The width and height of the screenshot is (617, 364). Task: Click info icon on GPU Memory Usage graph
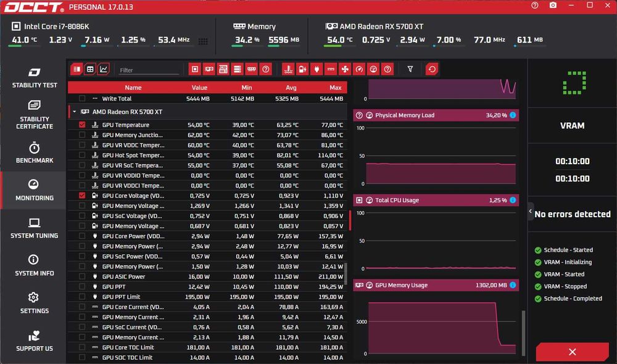pyautogui.click(x=513, y=285)
